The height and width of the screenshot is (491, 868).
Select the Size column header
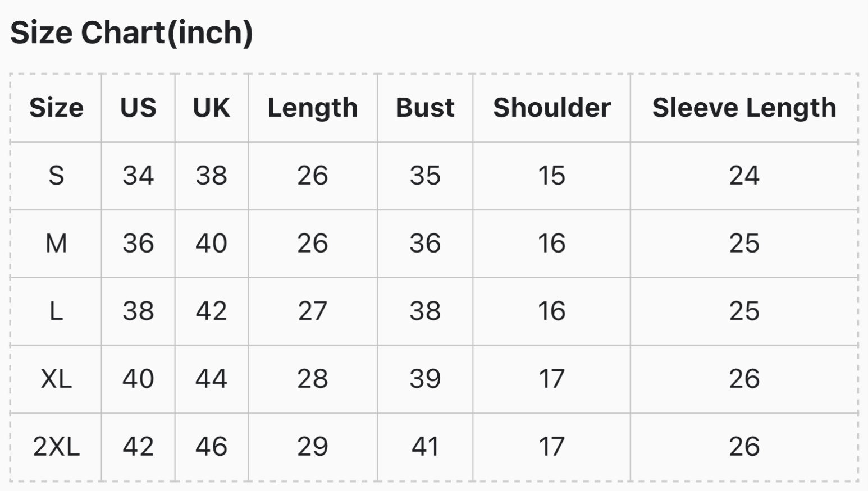[56, 108]
